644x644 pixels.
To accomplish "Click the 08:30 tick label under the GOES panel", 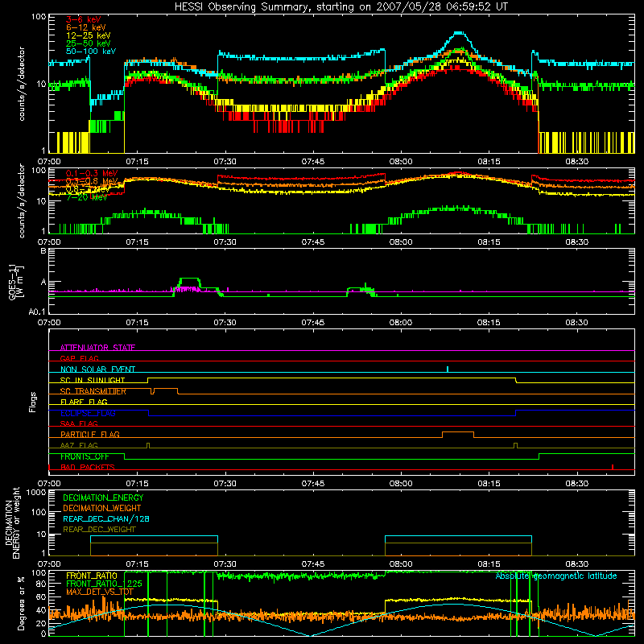I will [576, 323].
